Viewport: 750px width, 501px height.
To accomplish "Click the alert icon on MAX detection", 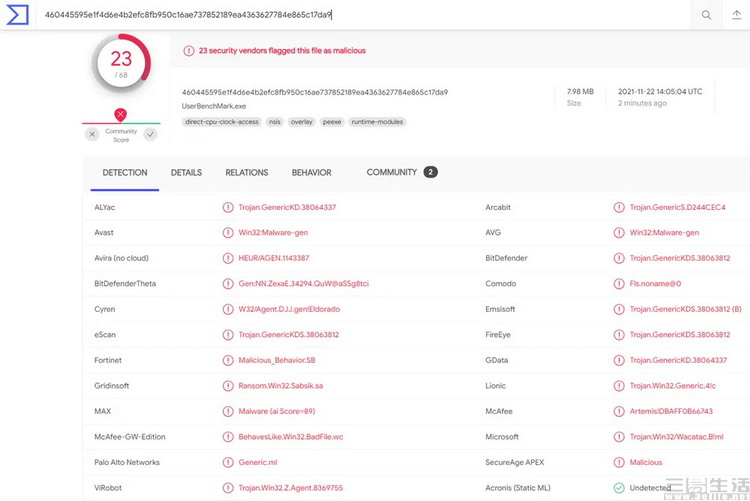I will 228,411.
